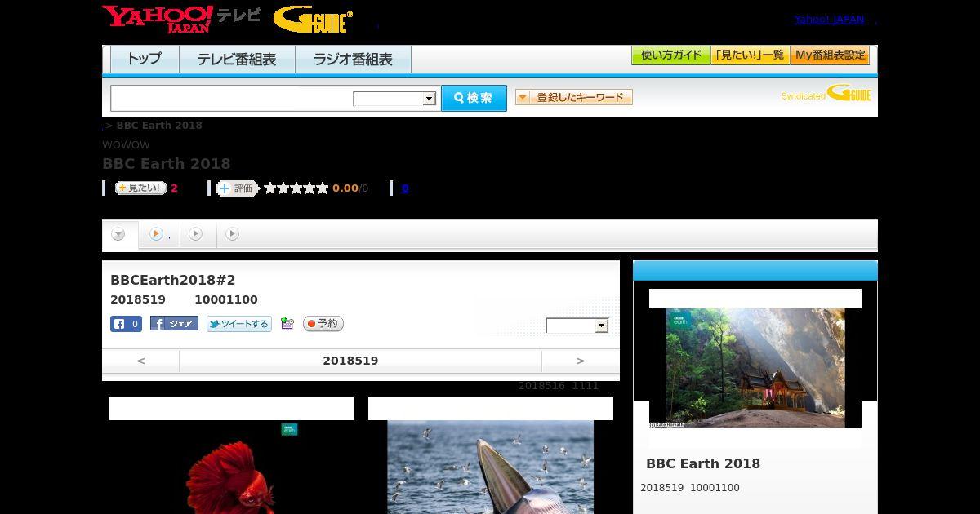Click the Facebook like count button

point(127,324)
